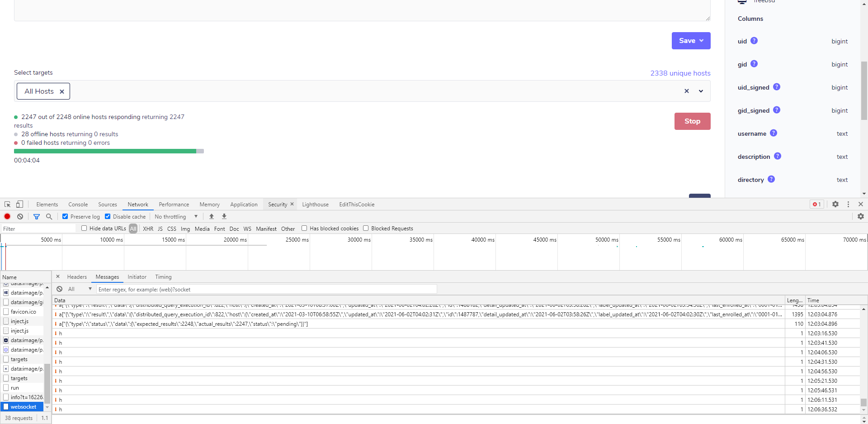Stop the running query
This screenshot has width=868, height=424.
click(692, 121)
